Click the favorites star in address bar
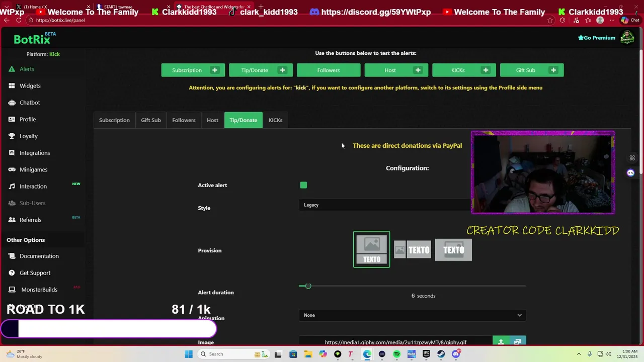Image resolution: width=644 pixels, height=362 pixels. (x=550, y=20)
